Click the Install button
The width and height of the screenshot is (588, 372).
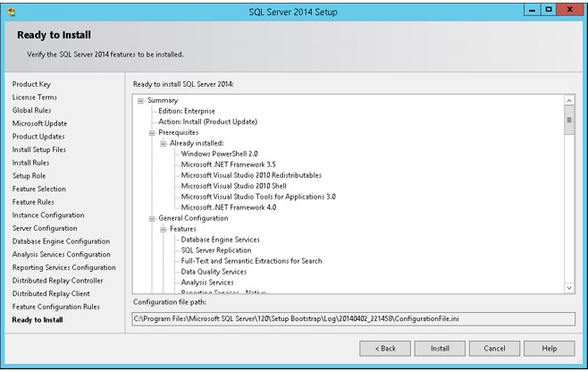440,349
